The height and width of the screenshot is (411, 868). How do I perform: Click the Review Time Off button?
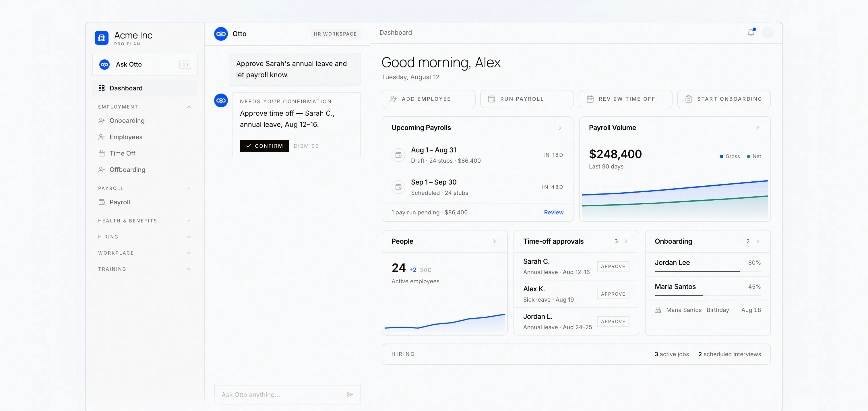click(x=625, y=99)
